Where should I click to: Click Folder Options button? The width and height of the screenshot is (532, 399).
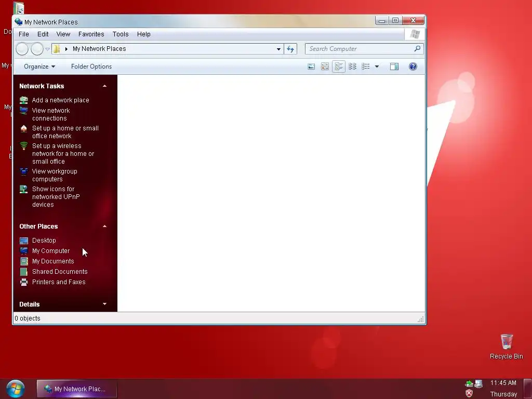pos(91,66)
